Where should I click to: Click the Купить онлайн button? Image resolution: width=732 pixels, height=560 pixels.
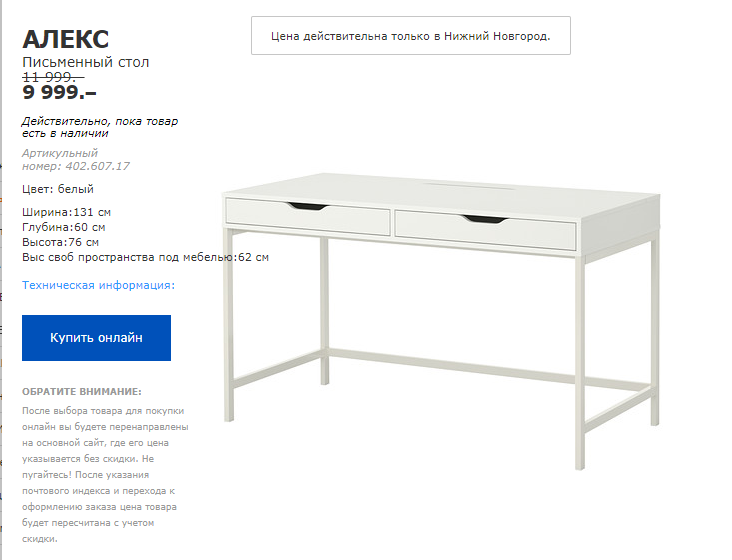(x=96, y=338)
